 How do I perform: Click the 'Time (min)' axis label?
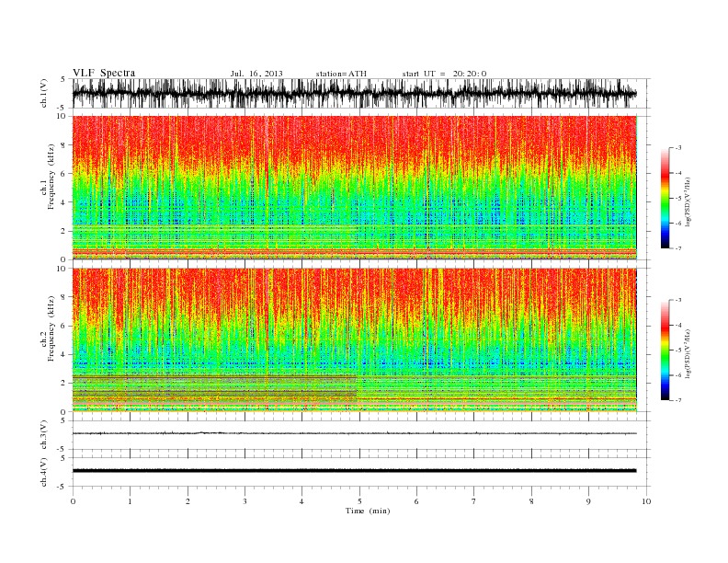(x=368, y=511)
